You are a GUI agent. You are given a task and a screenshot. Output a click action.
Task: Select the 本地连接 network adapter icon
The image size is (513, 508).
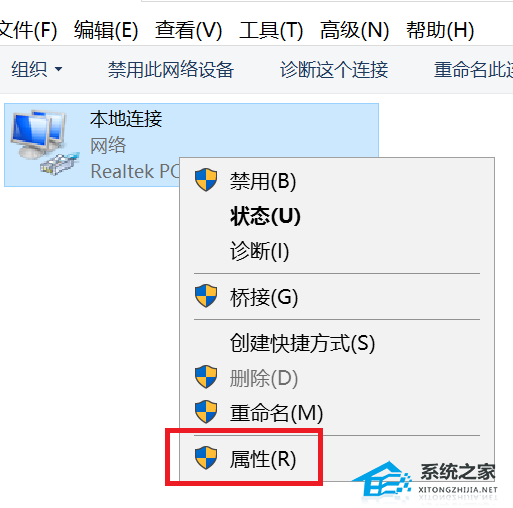pos(44,142)
